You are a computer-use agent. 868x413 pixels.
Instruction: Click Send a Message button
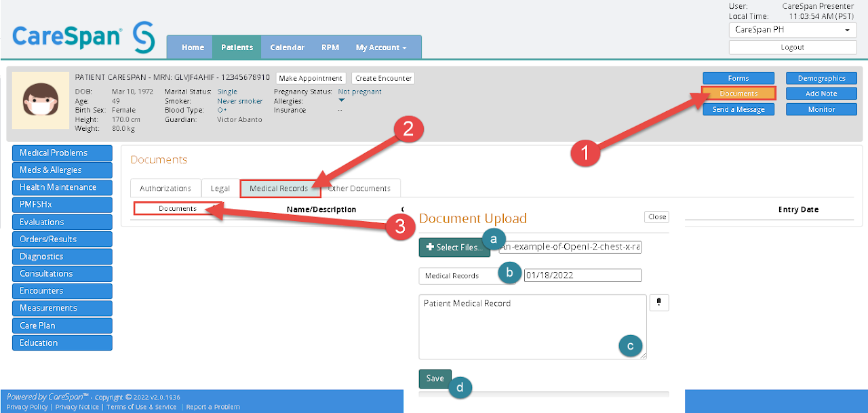738,109
